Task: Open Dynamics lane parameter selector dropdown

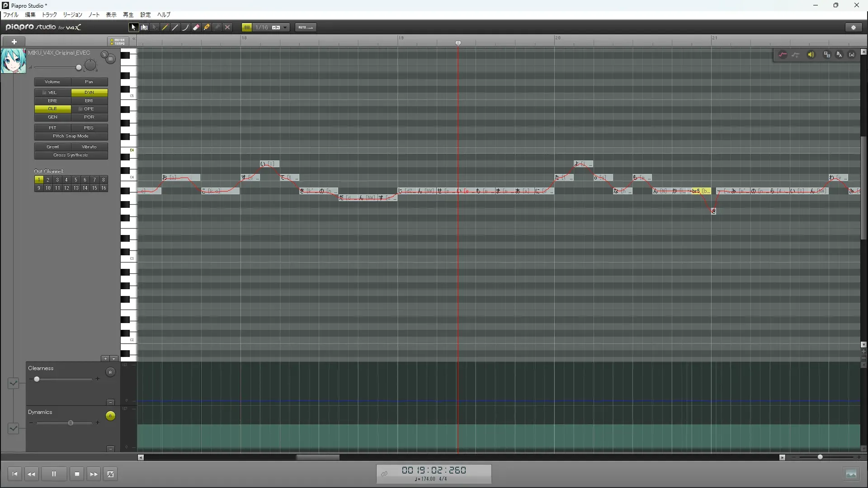Action: point(13,428)
